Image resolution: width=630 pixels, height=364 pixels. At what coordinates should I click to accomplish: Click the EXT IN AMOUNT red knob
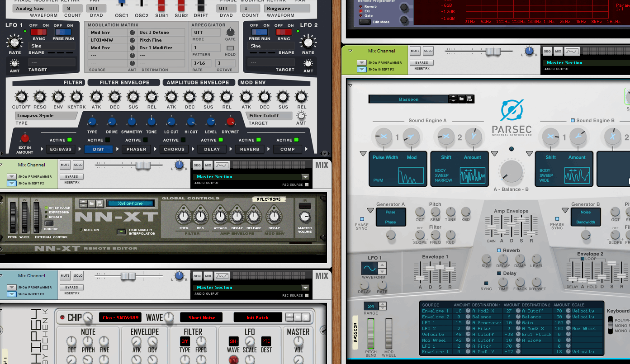pyautogui.click(x=25, y=138)
